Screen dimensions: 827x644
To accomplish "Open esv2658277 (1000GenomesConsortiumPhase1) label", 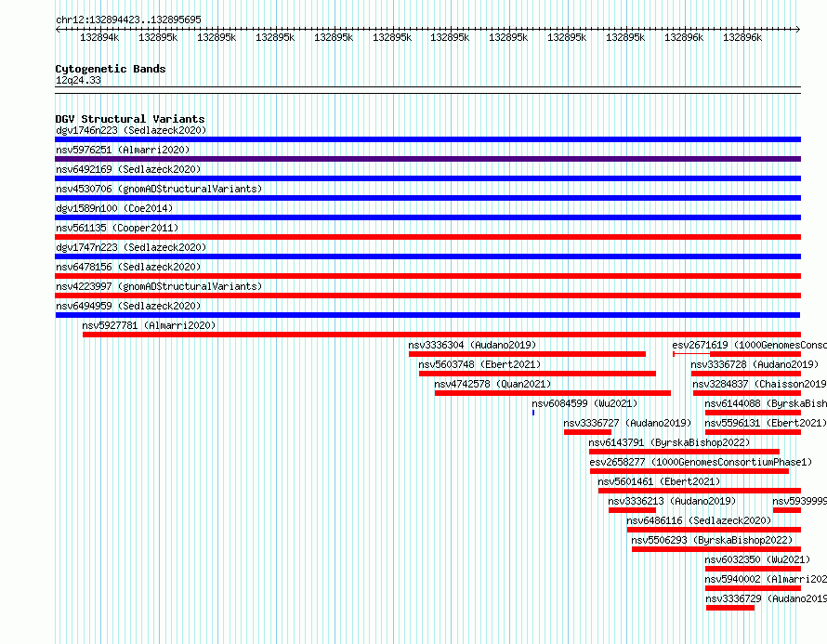I will tap(701, 462).
